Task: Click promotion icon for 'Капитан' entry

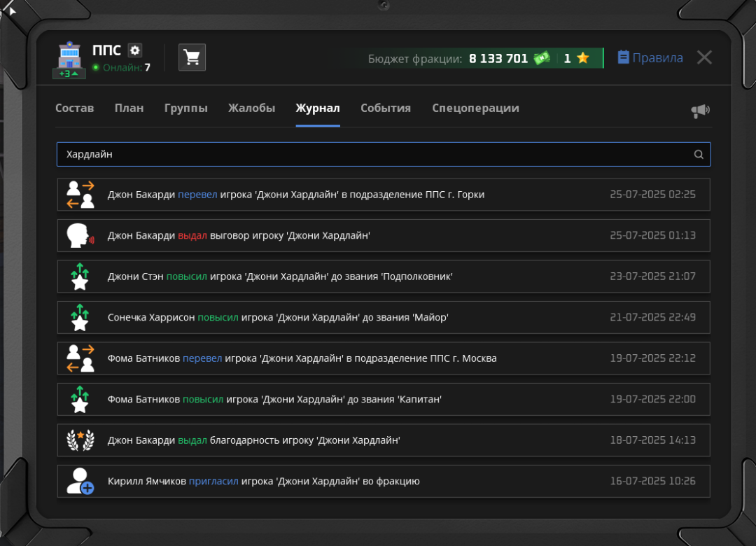Action: [80, 400]
